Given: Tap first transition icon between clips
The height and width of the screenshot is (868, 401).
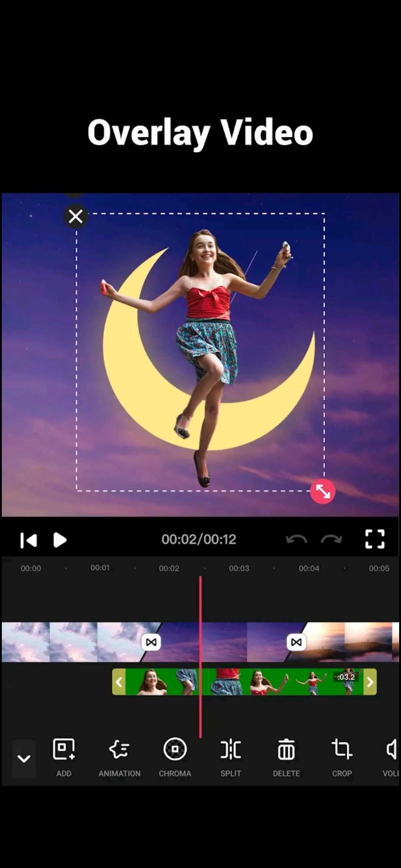Looking at the screenshot, I should [151, 642].
